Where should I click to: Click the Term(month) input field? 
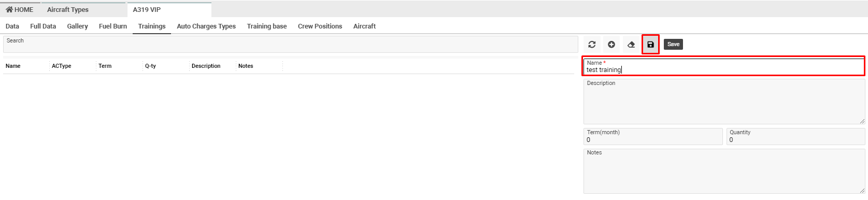[653, 136]
